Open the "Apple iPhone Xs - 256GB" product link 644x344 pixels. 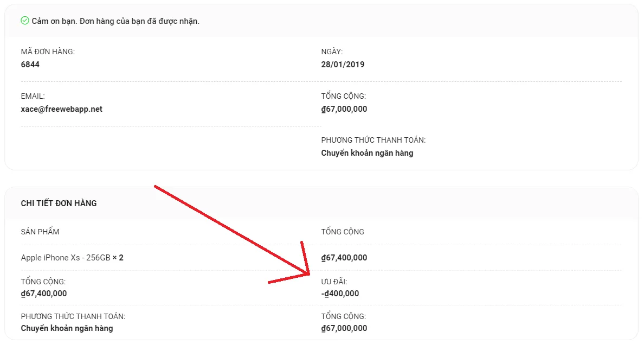pos(66,258)
